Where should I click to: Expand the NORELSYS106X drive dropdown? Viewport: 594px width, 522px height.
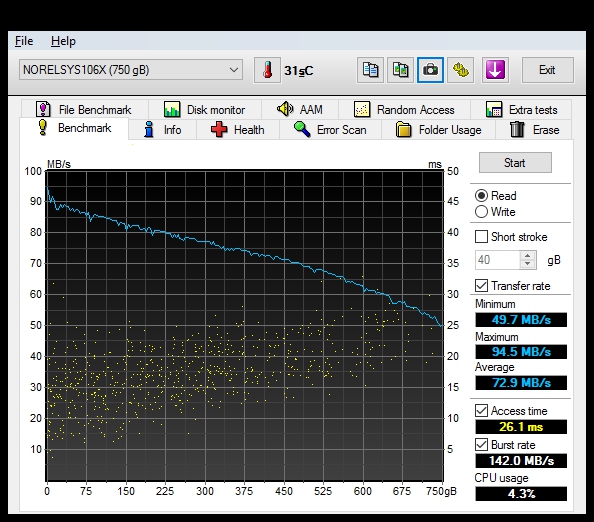click(234, 70)
